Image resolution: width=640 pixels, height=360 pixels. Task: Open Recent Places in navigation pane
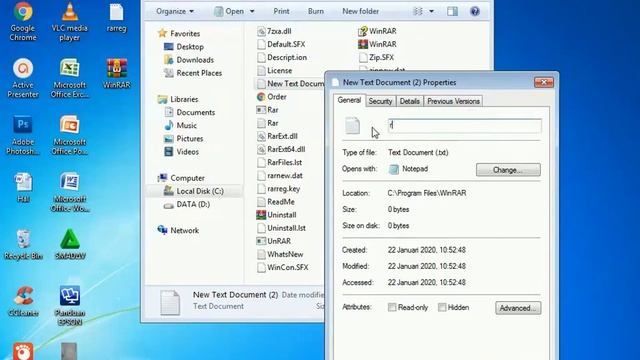click(193, 73)
